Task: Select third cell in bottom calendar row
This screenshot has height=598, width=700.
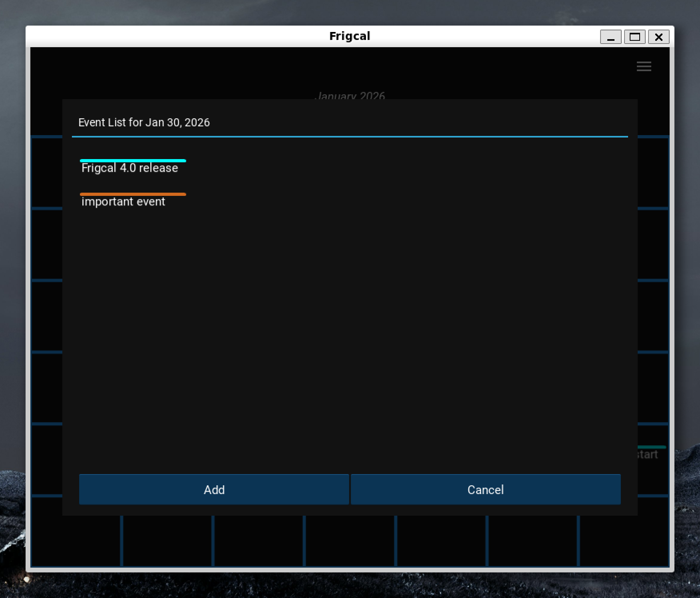Action: (259, 540)
